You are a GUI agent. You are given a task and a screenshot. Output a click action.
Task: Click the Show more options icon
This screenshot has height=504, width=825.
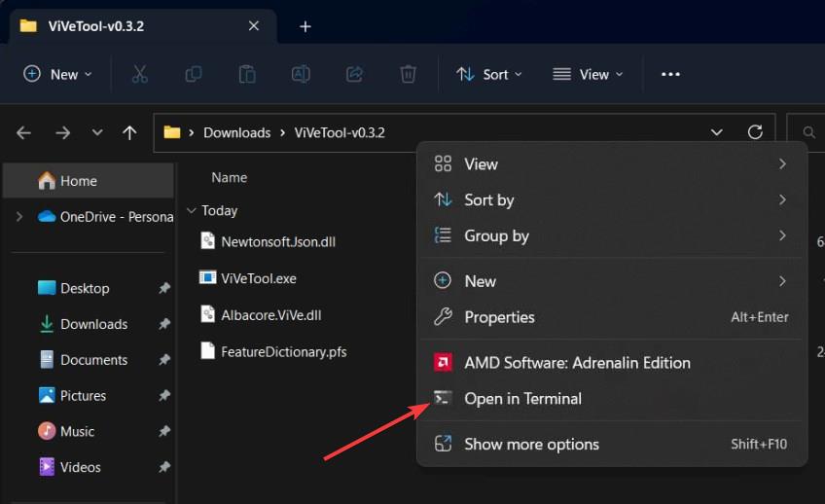pyautogui.click(x=443, y=444)
